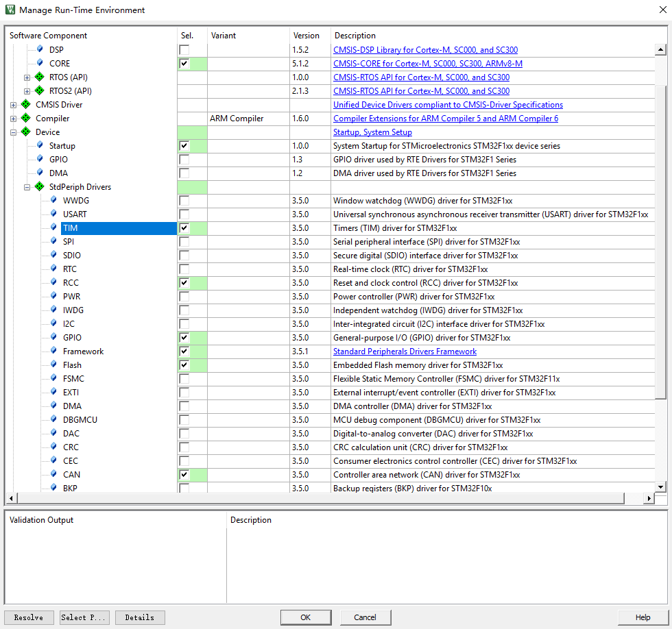Expand the CMSIS Driver tree node
Screen dimensions: 672x629
(13, 105)
